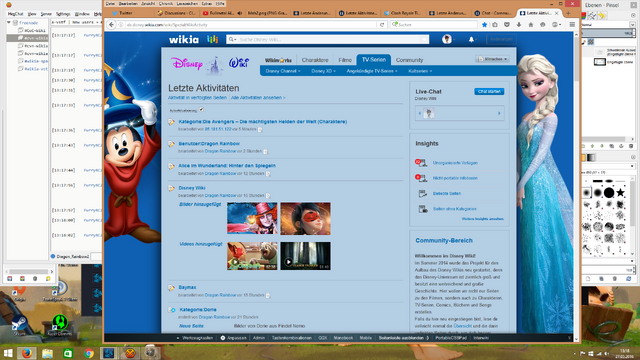Click Anpassen in the bottom toolbar
The image size is (640, 360).
point(233,338)
